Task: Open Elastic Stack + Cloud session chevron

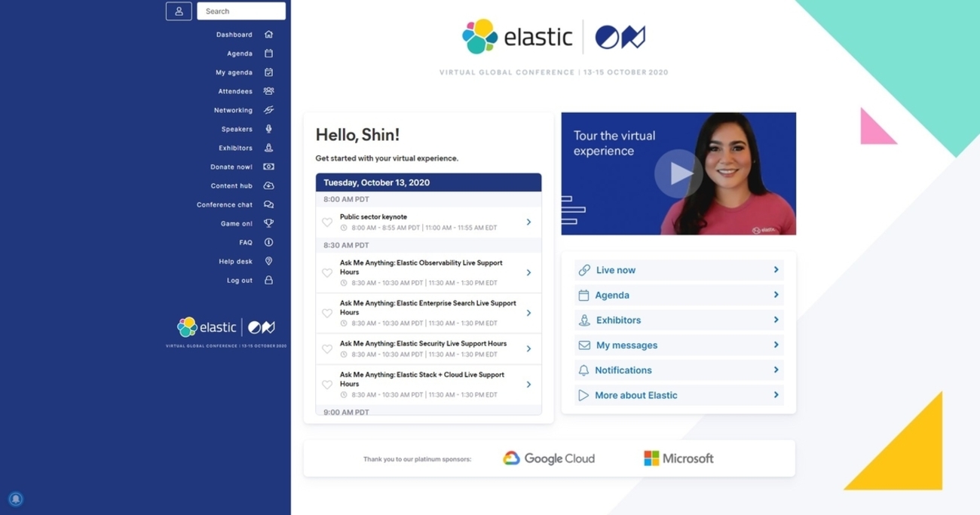Action: (528, 385)
